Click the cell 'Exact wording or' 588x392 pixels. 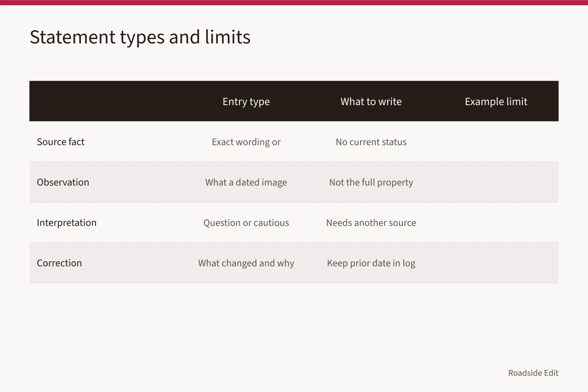[246, 142]
